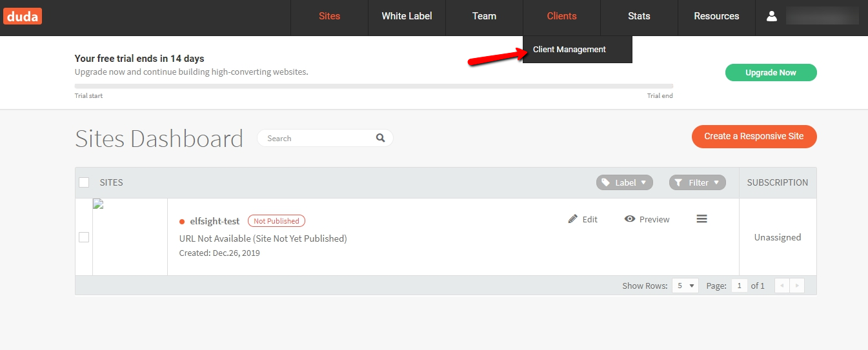The width and height of the screenshot is (868, 350).
Task: Open the Stats menu
Action: [x=639, y=17]
